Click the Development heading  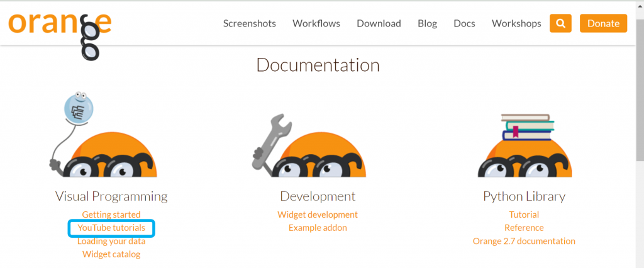point(318,196)
